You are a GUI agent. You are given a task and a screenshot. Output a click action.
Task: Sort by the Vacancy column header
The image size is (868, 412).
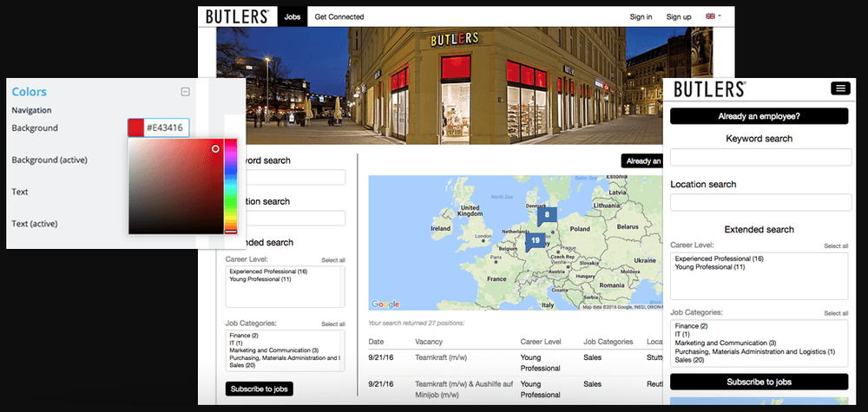(429, 342)
